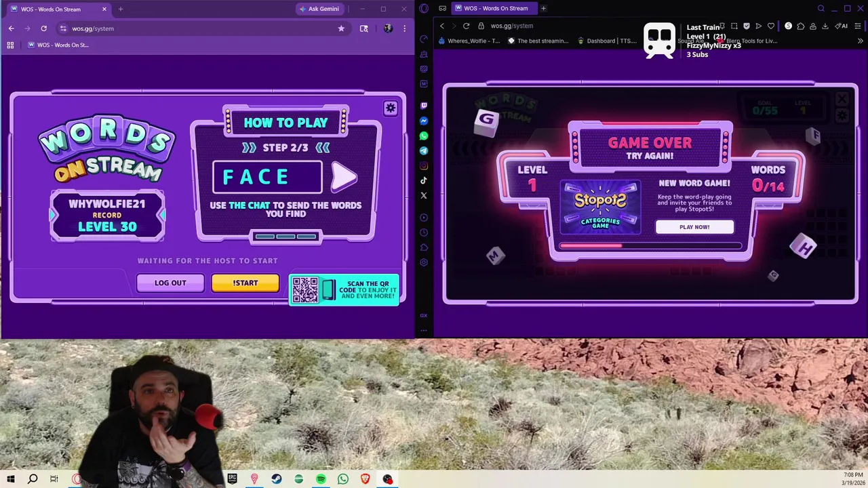Open Opera sidebar settings gear
This screenshot has width=868, height=488.
coord(424,262)
